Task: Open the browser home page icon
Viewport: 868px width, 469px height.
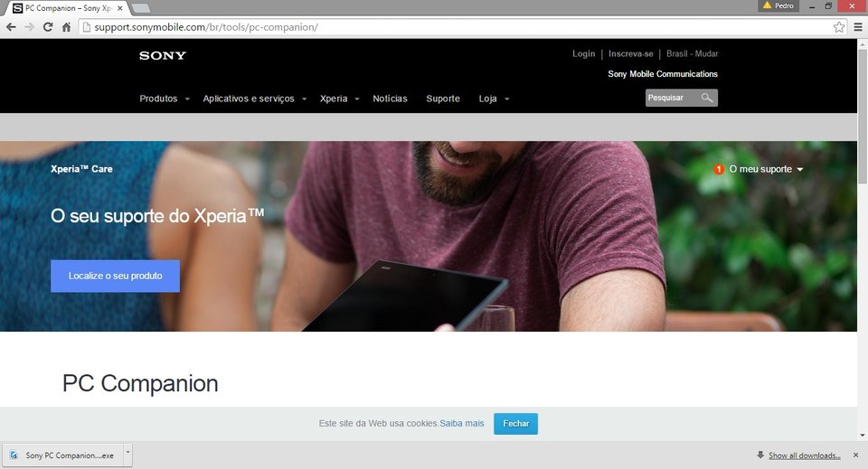Action: [x=66, y=27]
